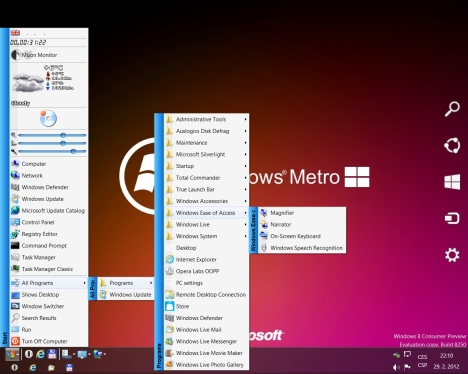Select Windows Ease of Access entry

coord(206,213)
